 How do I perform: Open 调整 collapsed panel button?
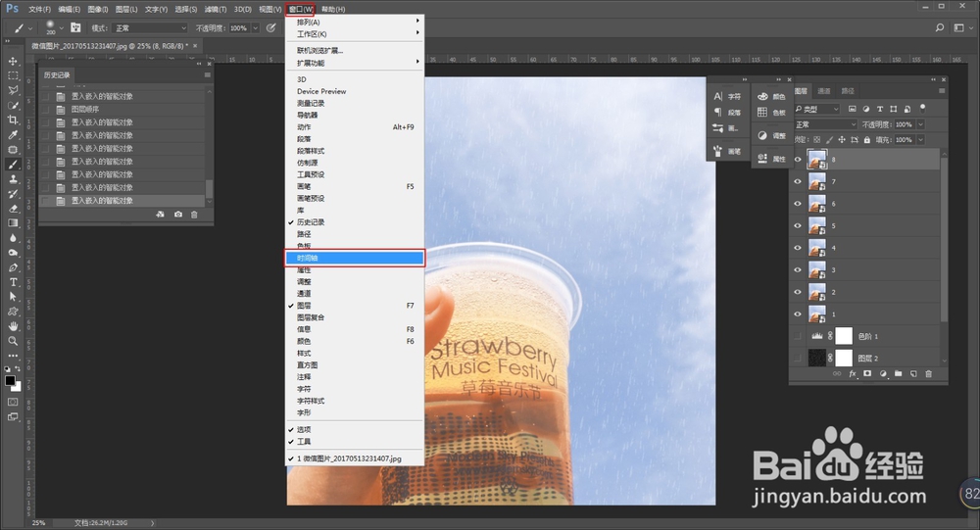tap(771, 135)
